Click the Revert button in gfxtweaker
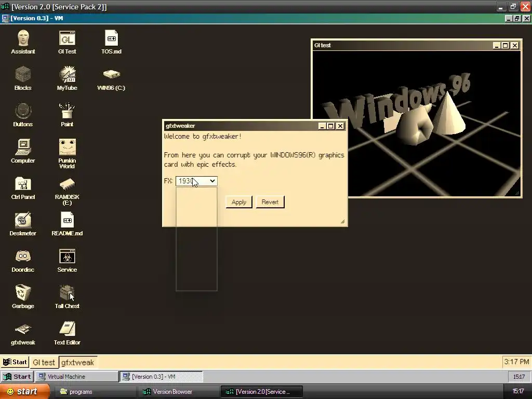Screen dimensions: 532x399 [270, 202]
